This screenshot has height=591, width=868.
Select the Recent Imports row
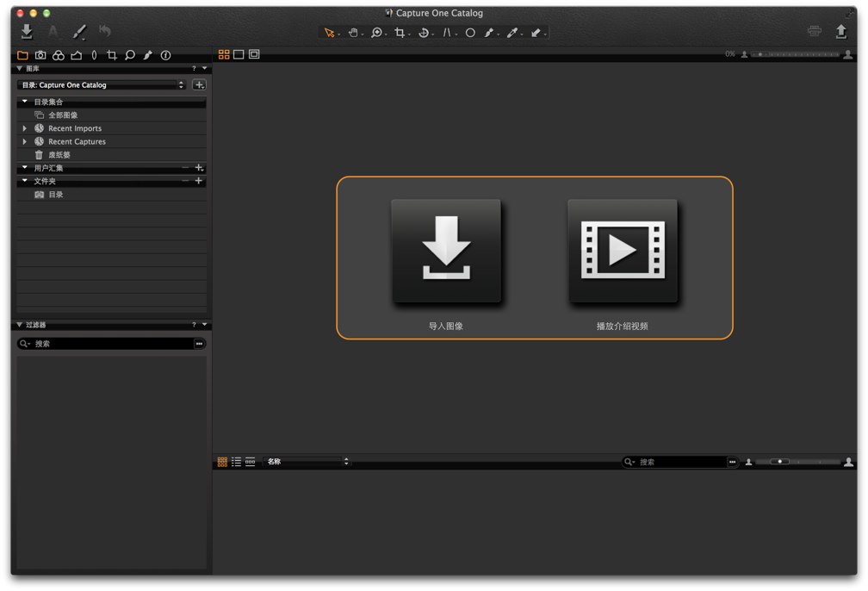point(111,128)
